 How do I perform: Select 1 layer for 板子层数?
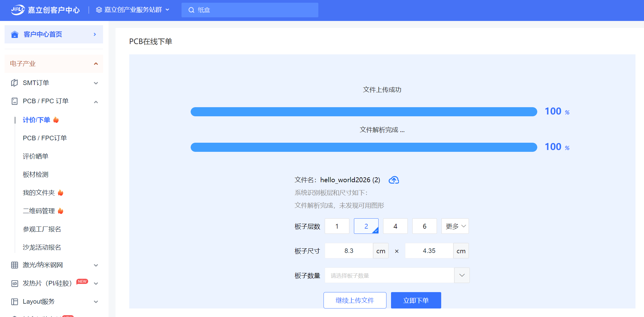(337, 226)
